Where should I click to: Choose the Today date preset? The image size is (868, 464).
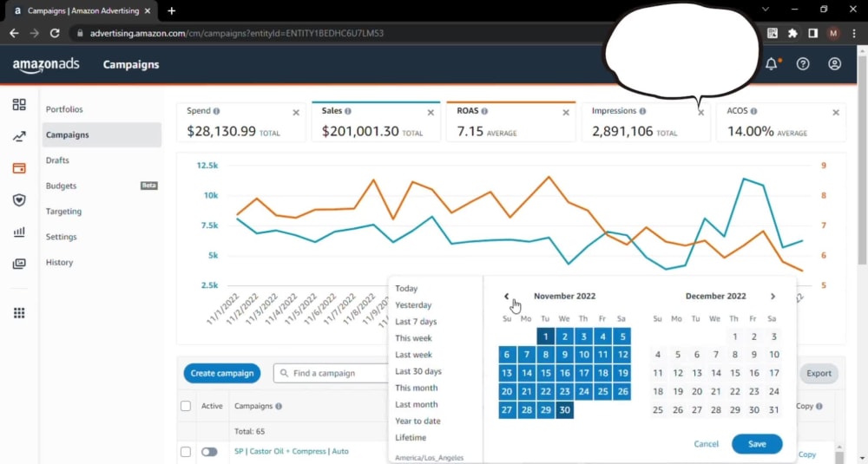point(406,289)
